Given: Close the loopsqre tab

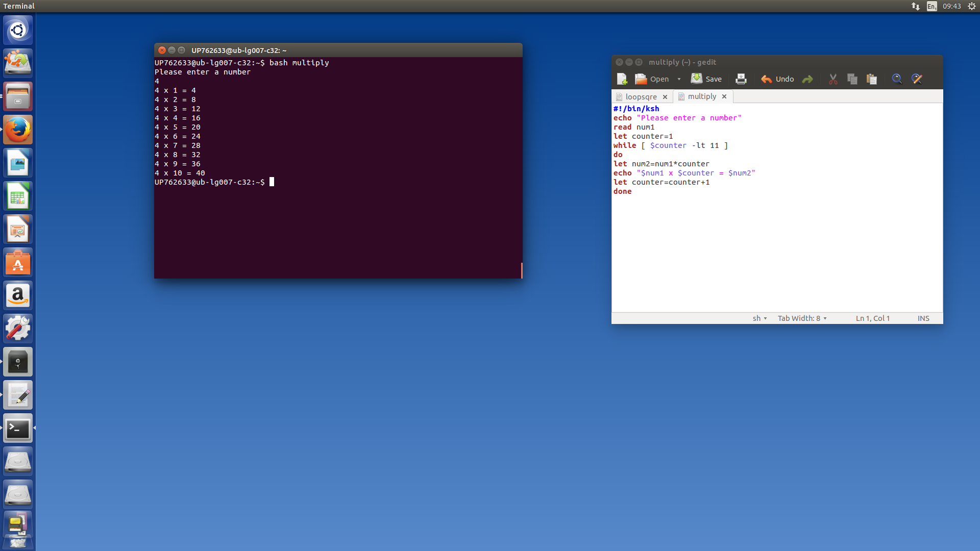Looking at the screenshot, I should coord(665,97).
